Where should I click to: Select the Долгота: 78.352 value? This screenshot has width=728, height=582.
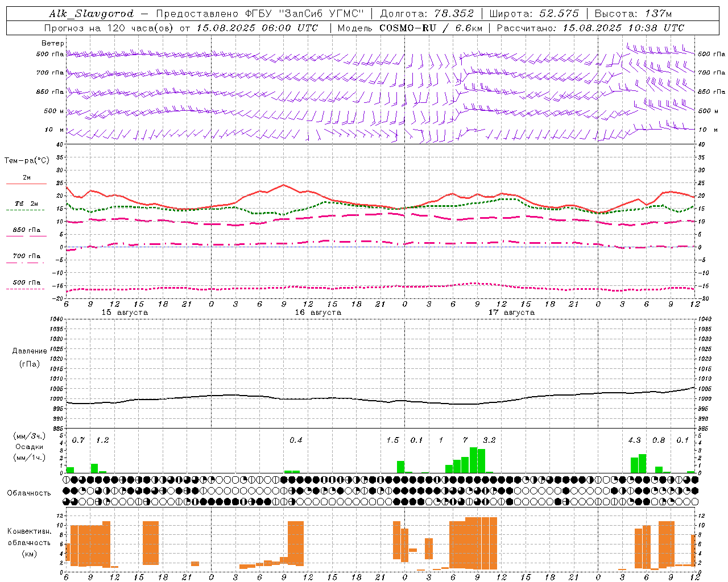click(427, 14)
